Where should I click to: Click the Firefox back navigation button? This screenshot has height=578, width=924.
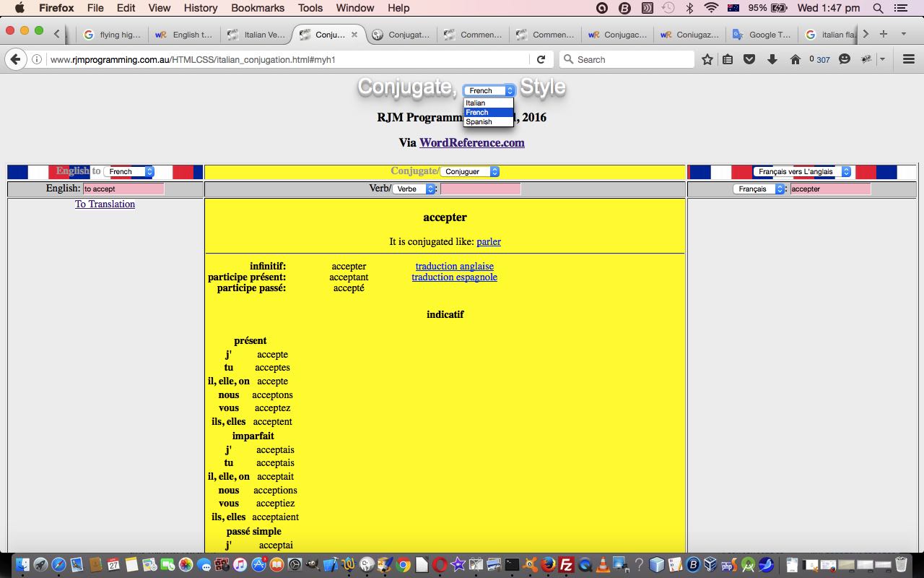(16, 59)
